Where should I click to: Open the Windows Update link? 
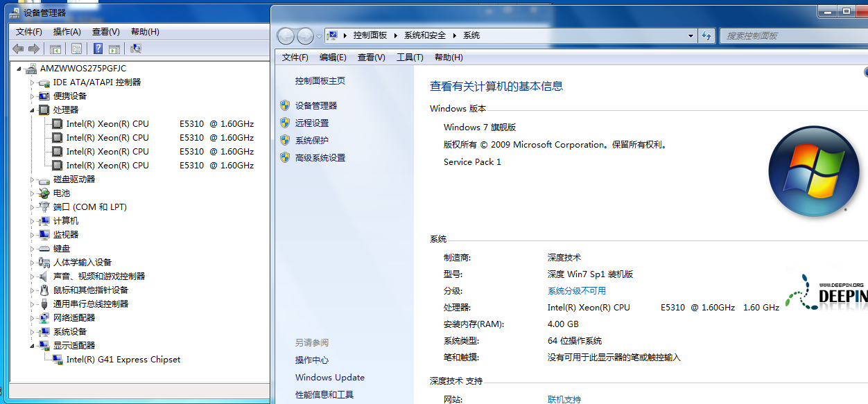(330, 378)
